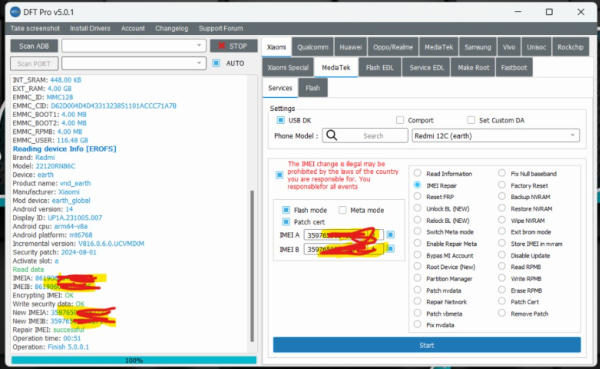This screenshot has height=369, width=600.
Task: Open the Take screenshot menu
Action: [x=35, y=28]
